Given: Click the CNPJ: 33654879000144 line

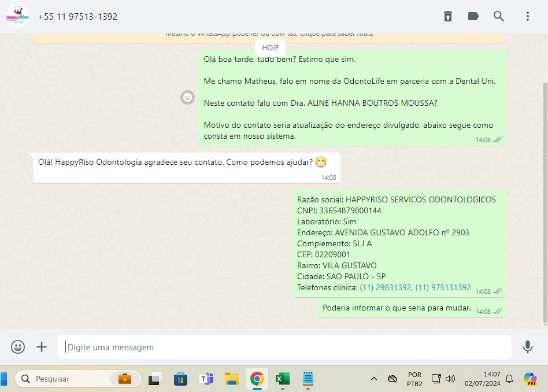Looking at the screenshot, I should pyautogui.click(x=339, y=210).
